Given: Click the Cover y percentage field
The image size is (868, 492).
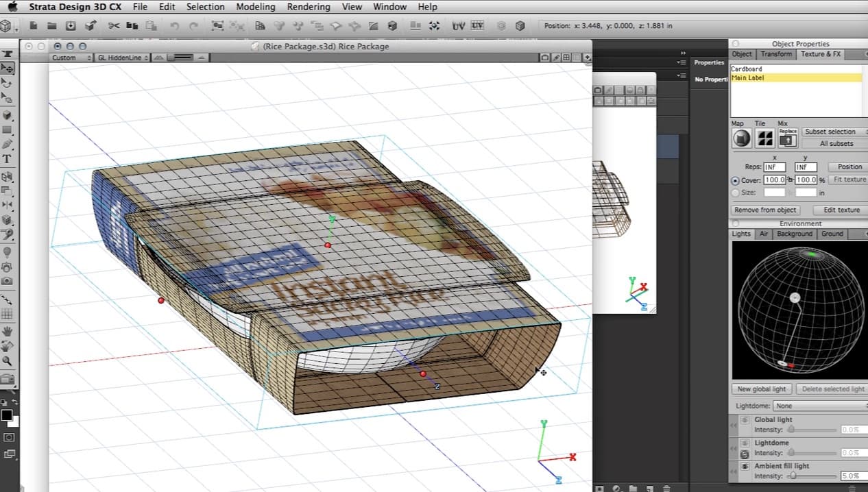Looking at the screenshot, I should 806,180.
